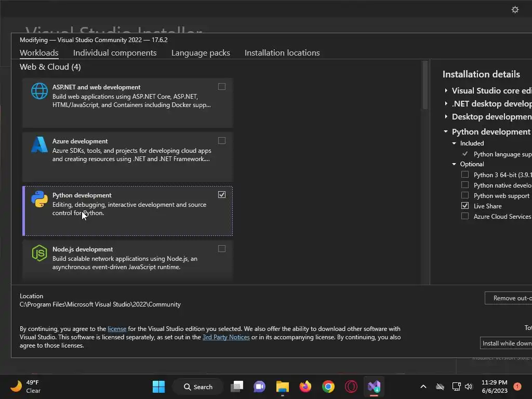Open the volume speaker tray icon
This screenshot has height=399, width=532.
pos(469,387)
